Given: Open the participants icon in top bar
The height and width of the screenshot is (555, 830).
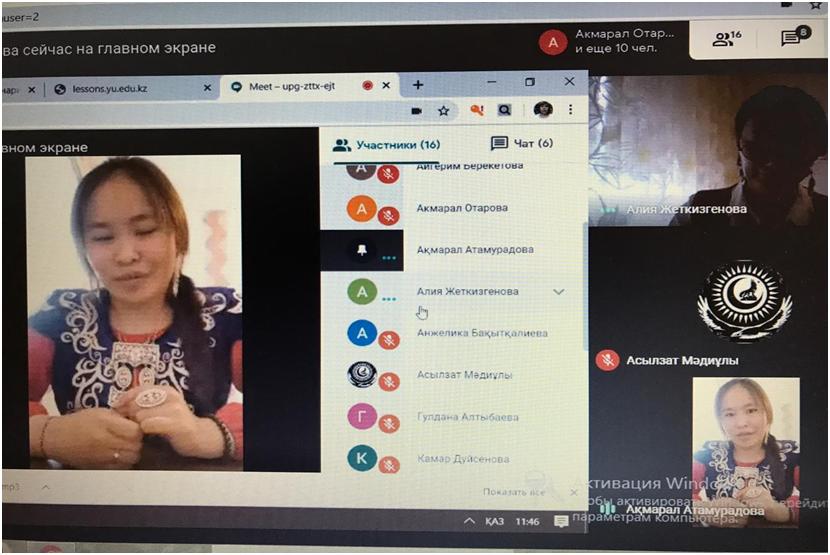Looking at the screenshot, I should coord(725,39).
